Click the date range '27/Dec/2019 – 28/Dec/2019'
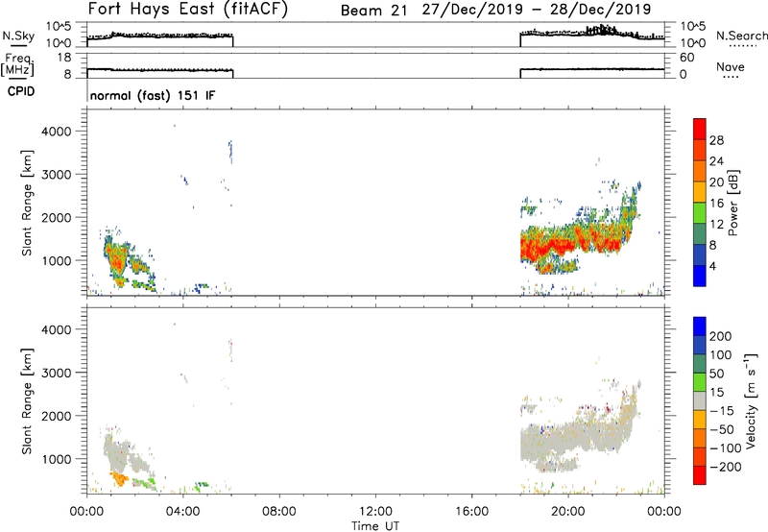The image size is (768, 532). [x=537, y=10]
